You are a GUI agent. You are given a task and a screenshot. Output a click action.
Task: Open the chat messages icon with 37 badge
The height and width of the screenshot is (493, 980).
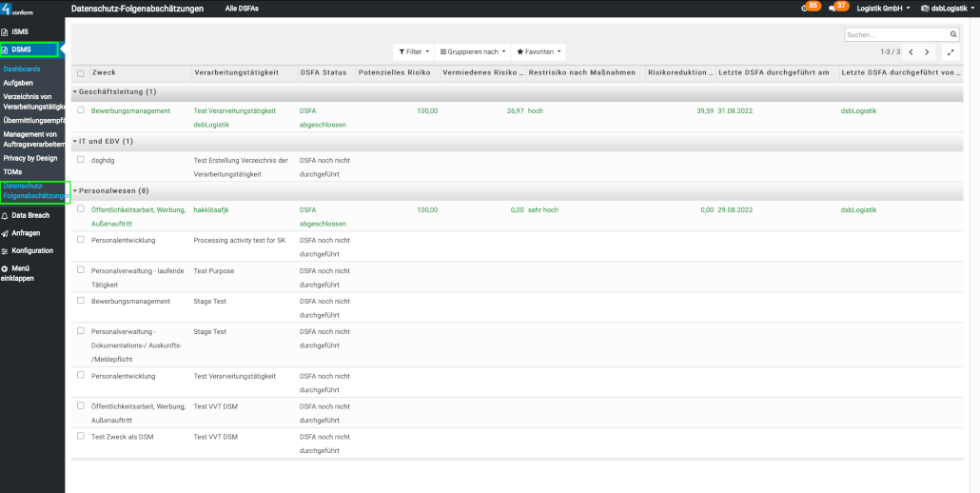[837, 8]
